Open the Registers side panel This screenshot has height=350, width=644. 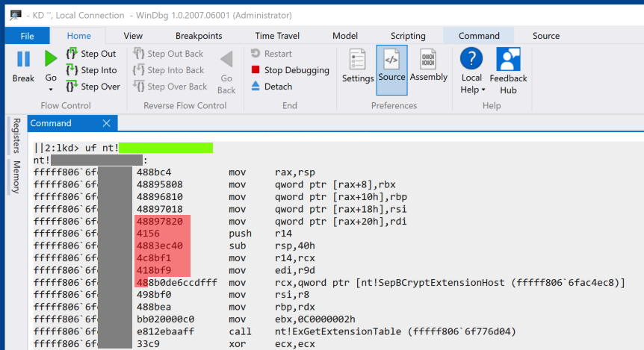[16, 136]
